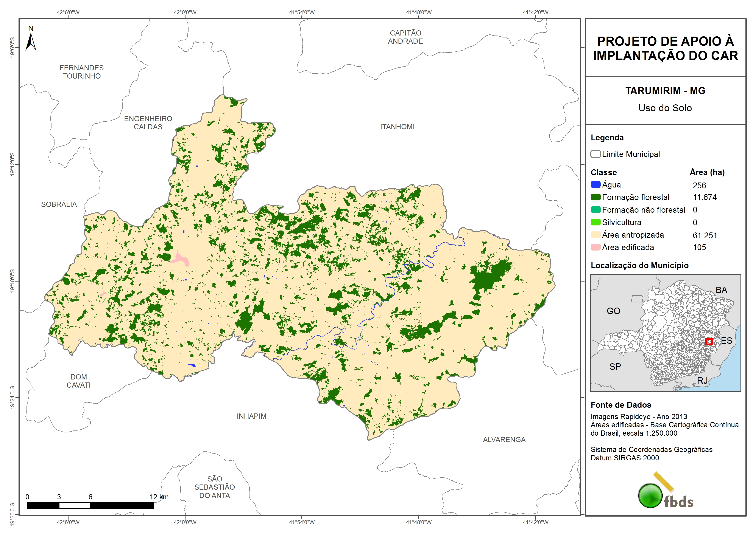Click the Fonte de Dados heading

coord(621,405)
